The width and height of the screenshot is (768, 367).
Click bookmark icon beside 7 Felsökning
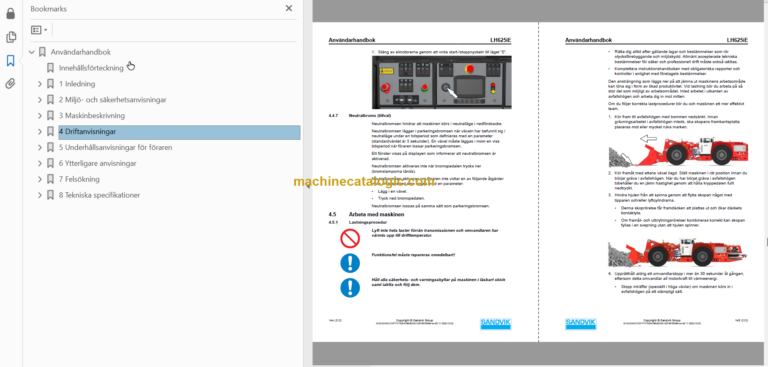(x=50, y=179)
